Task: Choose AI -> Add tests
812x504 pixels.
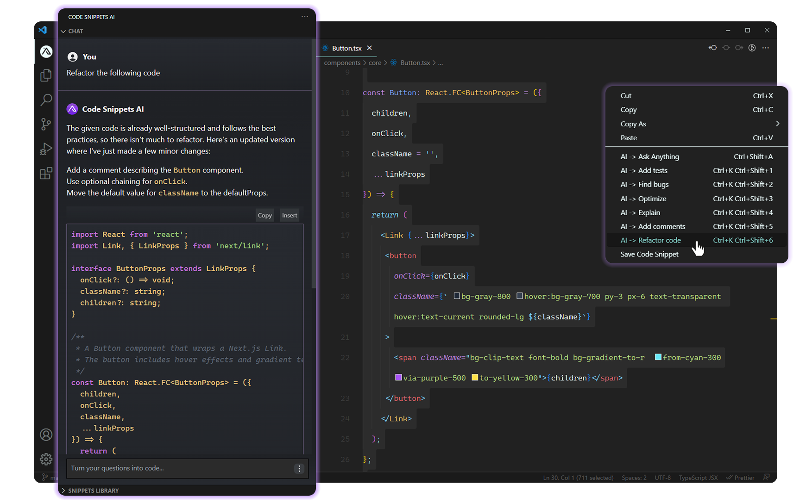Action: coord(696,170)
